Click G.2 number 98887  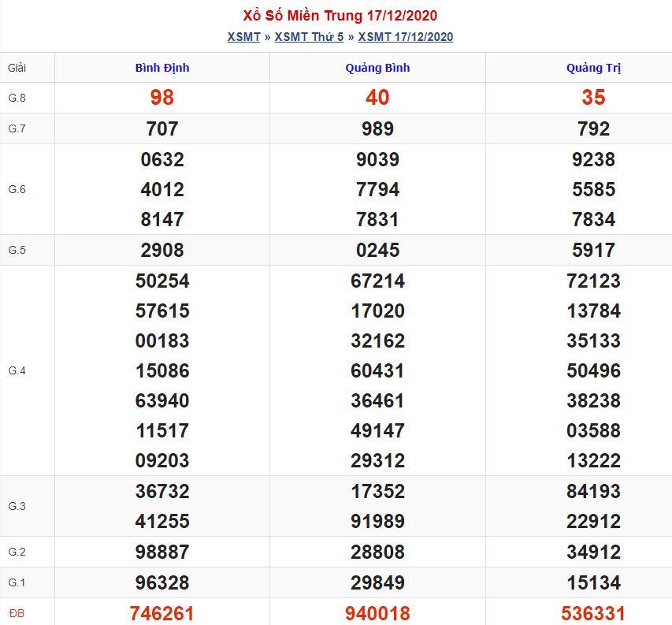pos(162,552)
